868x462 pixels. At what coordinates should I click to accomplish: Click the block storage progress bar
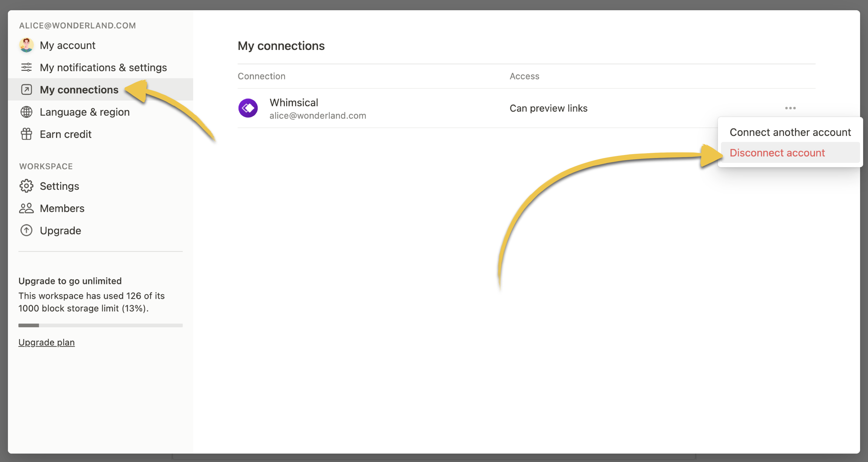point(100,325)
